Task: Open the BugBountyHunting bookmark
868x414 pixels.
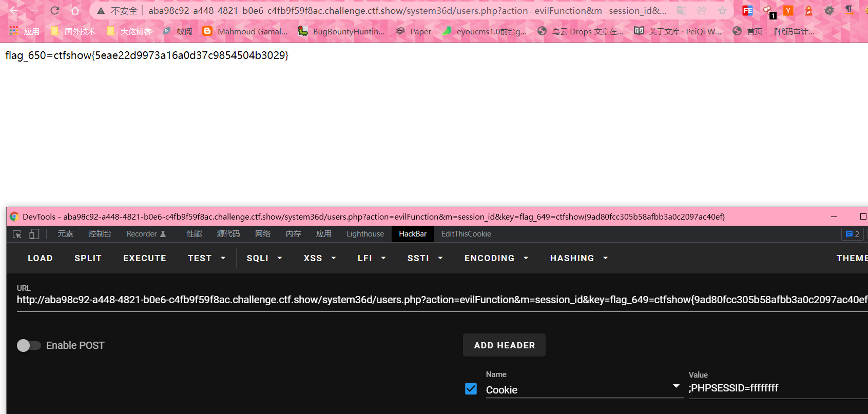Action: pos(341,31)
